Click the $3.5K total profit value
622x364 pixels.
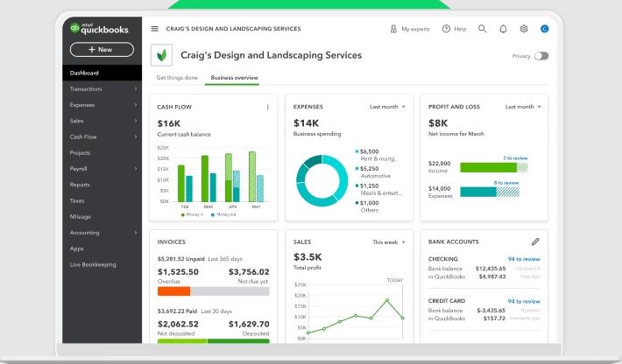[307, 257]
